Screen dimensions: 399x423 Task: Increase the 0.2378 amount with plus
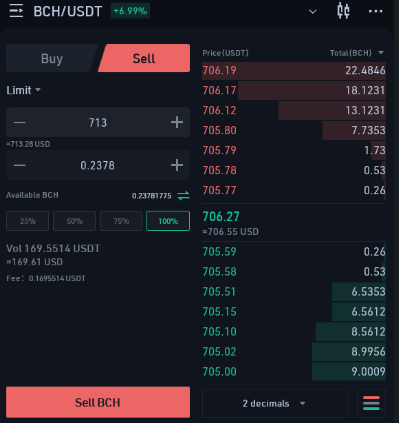(177, 165)
